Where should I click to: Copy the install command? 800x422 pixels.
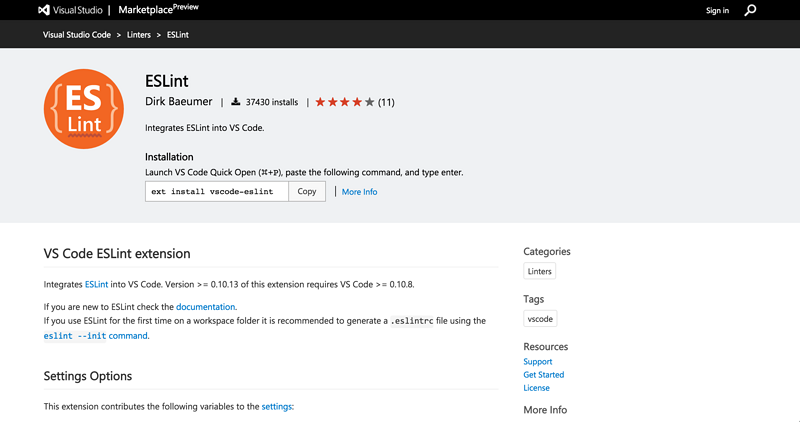[x=306, y=191]
